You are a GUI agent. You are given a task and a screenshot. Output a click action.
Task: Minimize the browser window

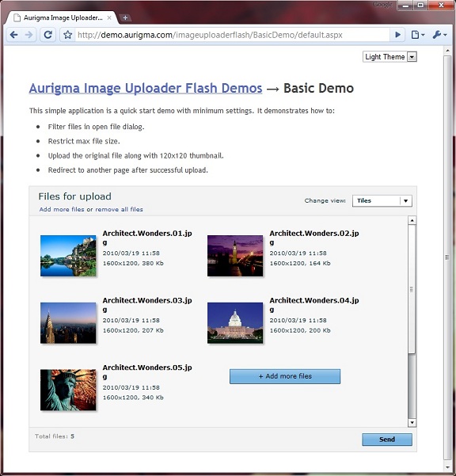[x=406, y=6]
